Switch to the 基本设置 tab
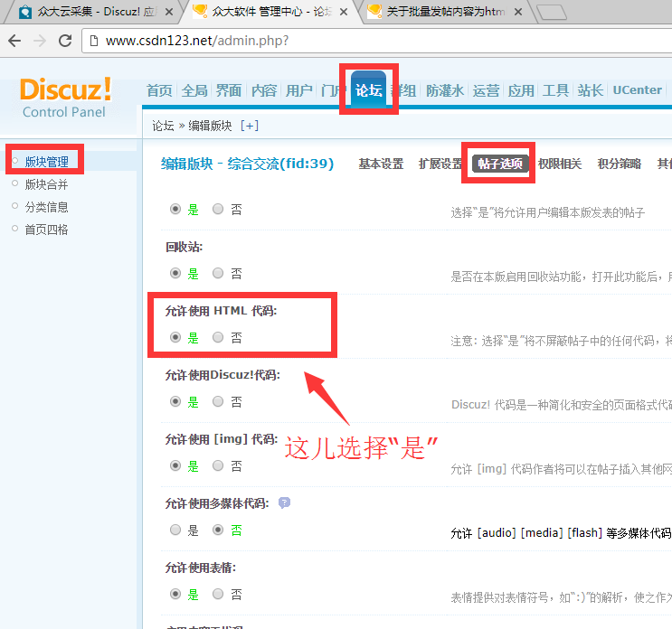The width and height of the screenshot is (672, 629). click(x=381, y=164)
